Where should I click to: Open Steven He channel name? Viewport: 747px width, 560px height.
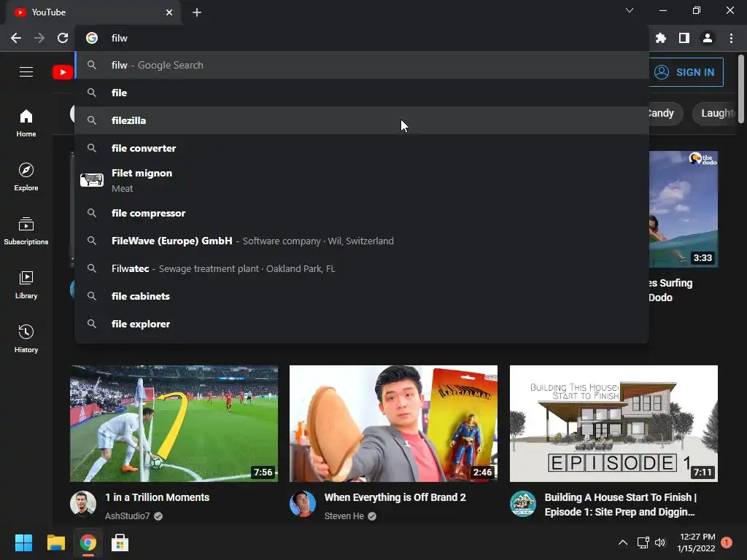tap(344, 516)
